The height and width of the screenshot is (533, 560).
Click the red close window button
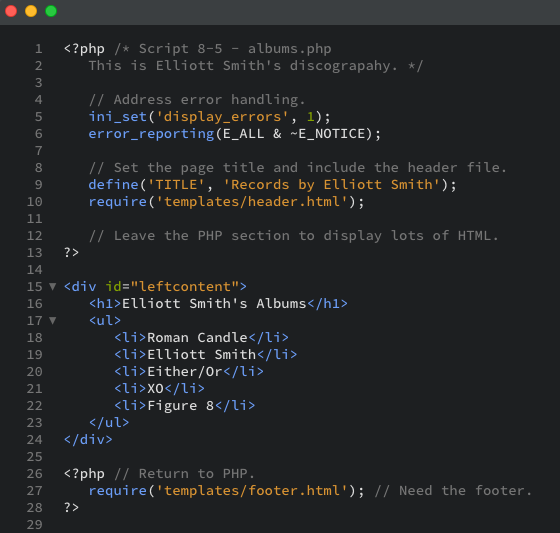click(11, 11)
